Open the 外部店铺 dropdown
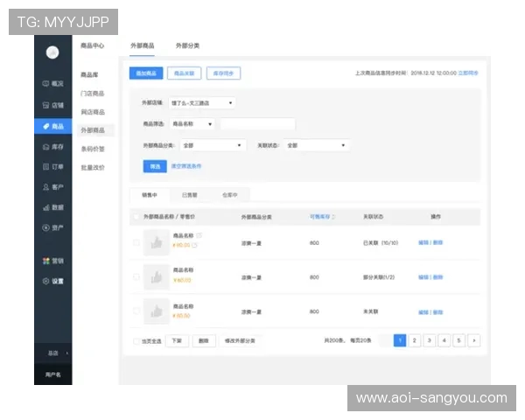 coord(202,103)
